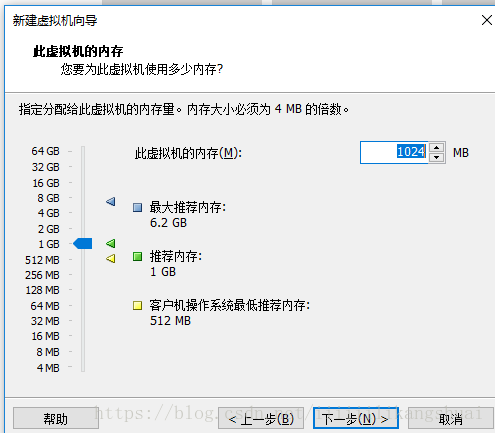Click the green square legend icon for 推荐内存

[x=137, y=257]
